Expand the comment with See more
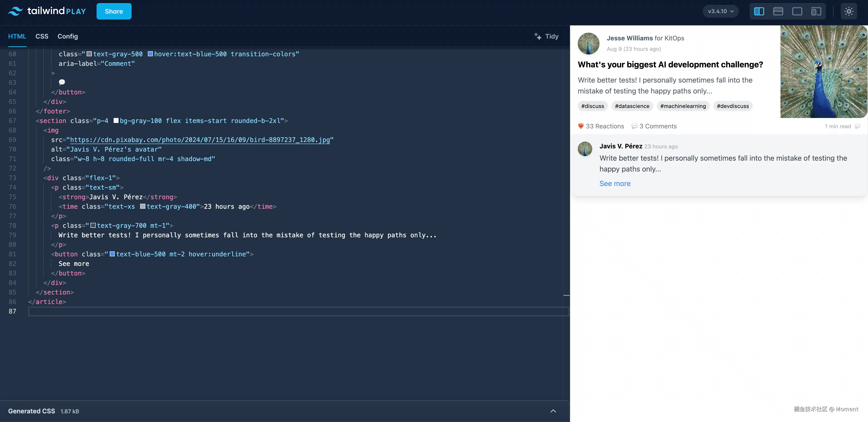The width and height of the screenshot is (868, 422). point(615,183)
